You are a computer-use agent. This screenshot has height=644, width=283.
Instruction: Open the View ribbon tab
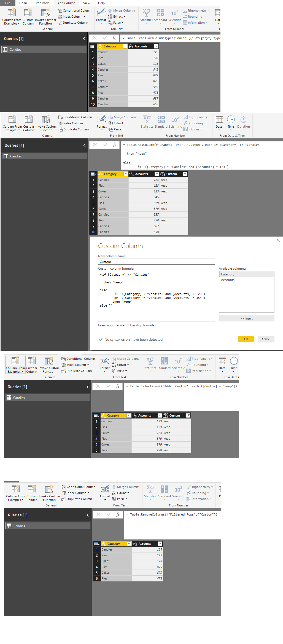[x=87, y=3]
